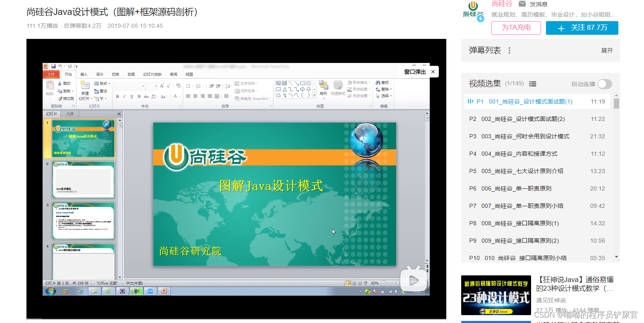Select slide 3 thumbnail in slides pane
644x323 pixels.
(84, 220)
